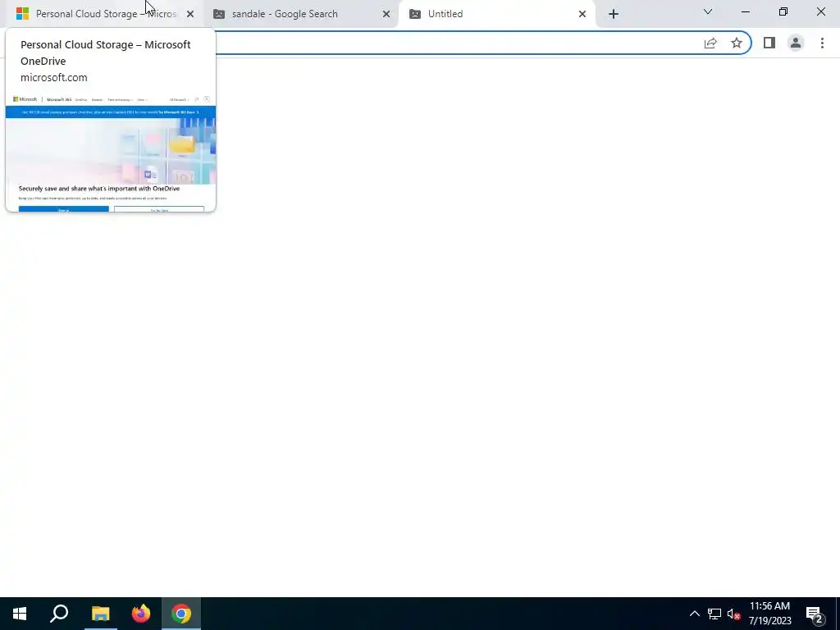Open the Chrome profile avatar menu
This screenshot has width=840, height=630.
pos(796,43)
